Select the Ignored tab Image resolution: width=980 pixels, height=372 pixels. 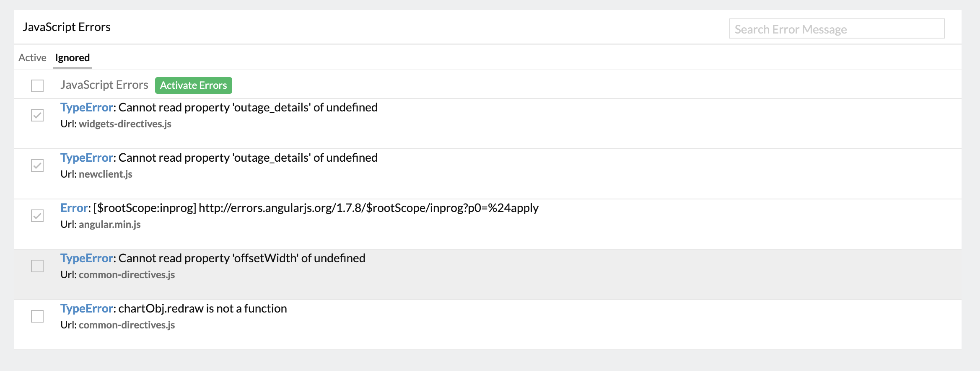point(73,58)
